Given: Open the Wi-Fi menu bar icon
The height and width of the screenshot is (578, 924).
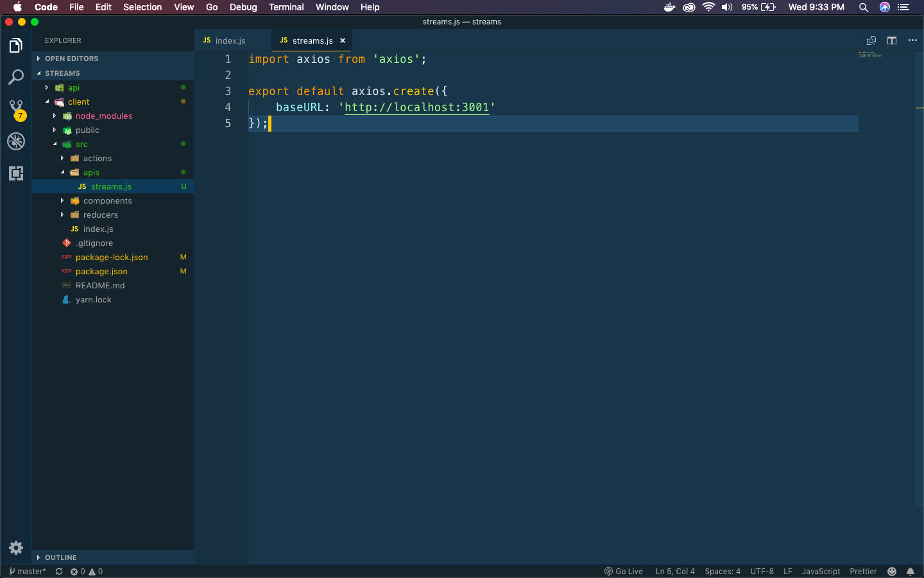Looking at the screenshot, I should coord(708,7).
